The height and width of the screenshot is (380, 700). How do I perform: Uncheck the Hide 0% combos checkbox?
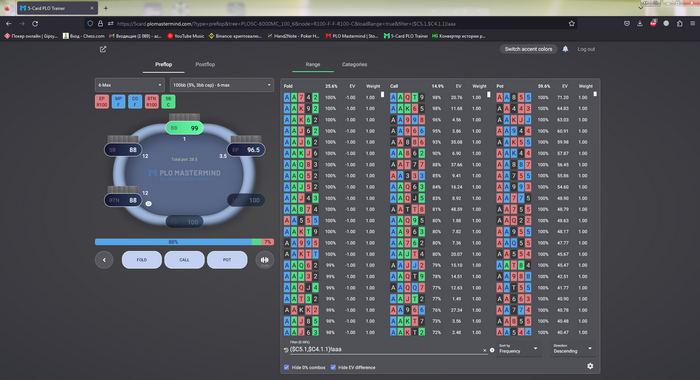click(287, 367)
